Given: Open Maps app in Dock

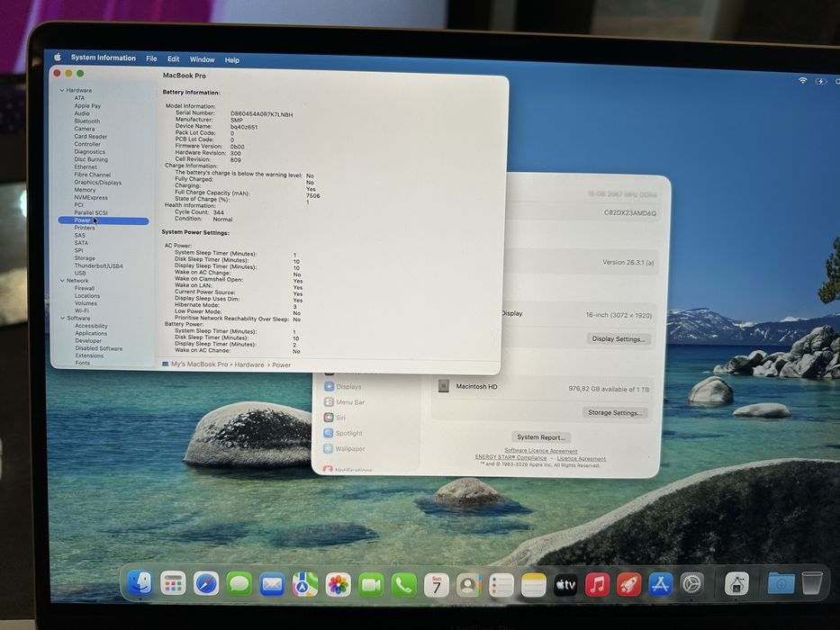Looking at the screenshot, I should click(305, 584).
